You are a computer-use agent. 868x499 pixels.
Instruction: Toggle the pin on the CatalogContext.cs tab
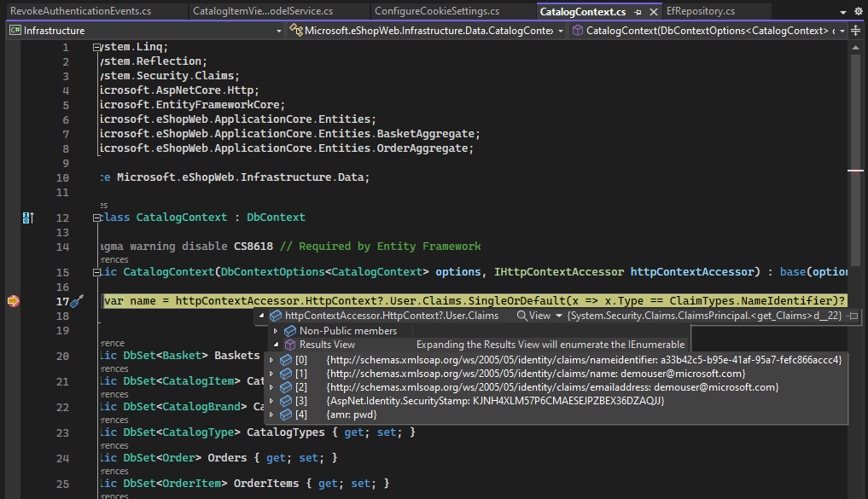pyautogui.click(x=638, y=12)
